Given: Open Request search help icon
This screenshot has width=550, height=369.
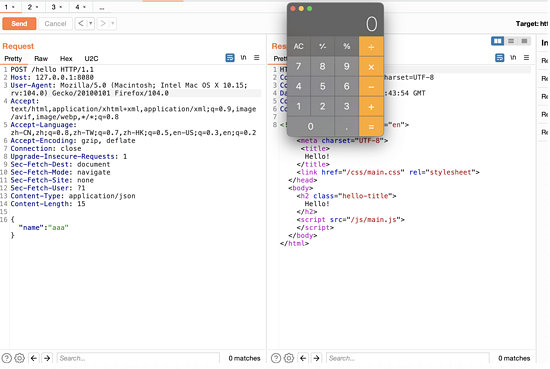Looking at the screenshot, I should pos(7,358).
